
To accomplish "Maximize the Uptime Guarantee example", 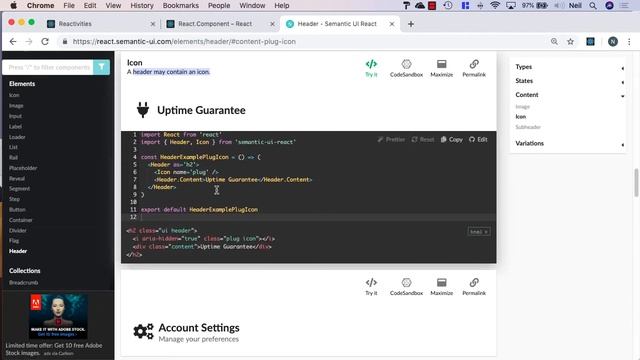I will pyautogui.click(x=442, y=68).
